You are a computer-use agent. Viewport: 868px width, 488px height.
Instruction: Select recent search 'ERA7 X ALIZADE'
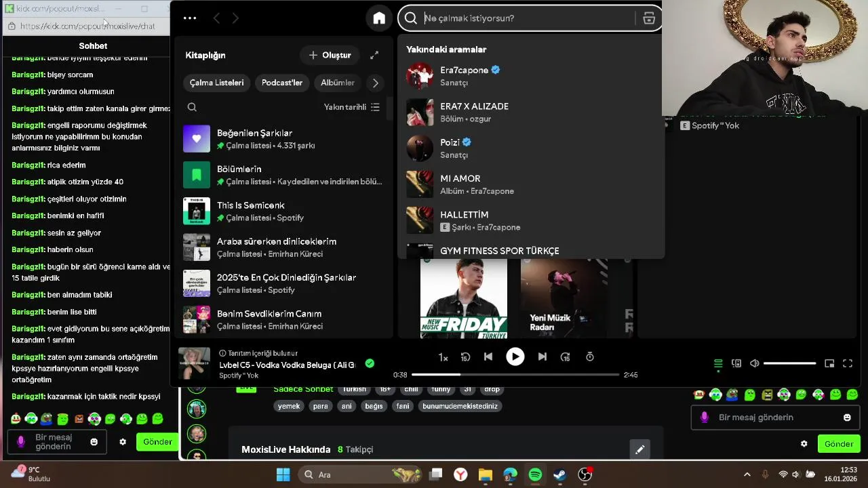tap(531, 112)
